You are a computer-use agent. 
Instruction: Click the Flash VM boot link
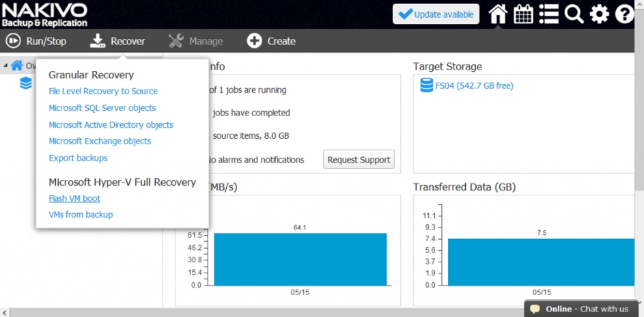click(x=74, y=198)
